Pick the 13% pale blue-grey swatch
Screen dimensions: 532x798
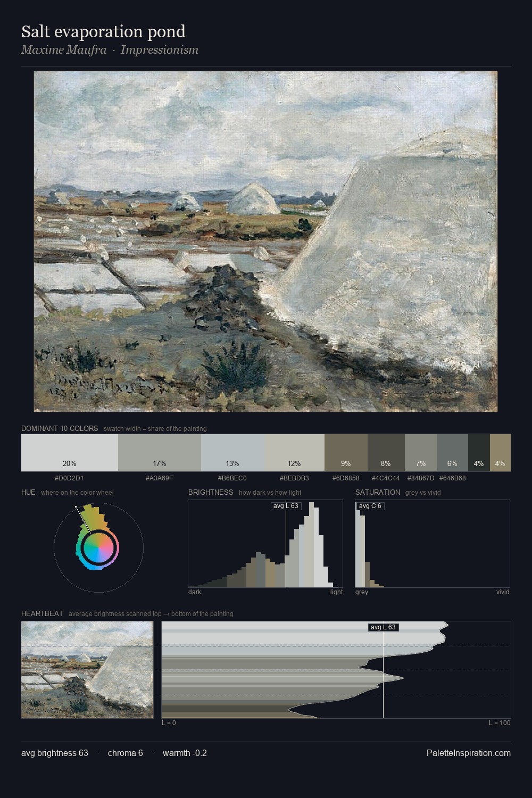[232, 453]
